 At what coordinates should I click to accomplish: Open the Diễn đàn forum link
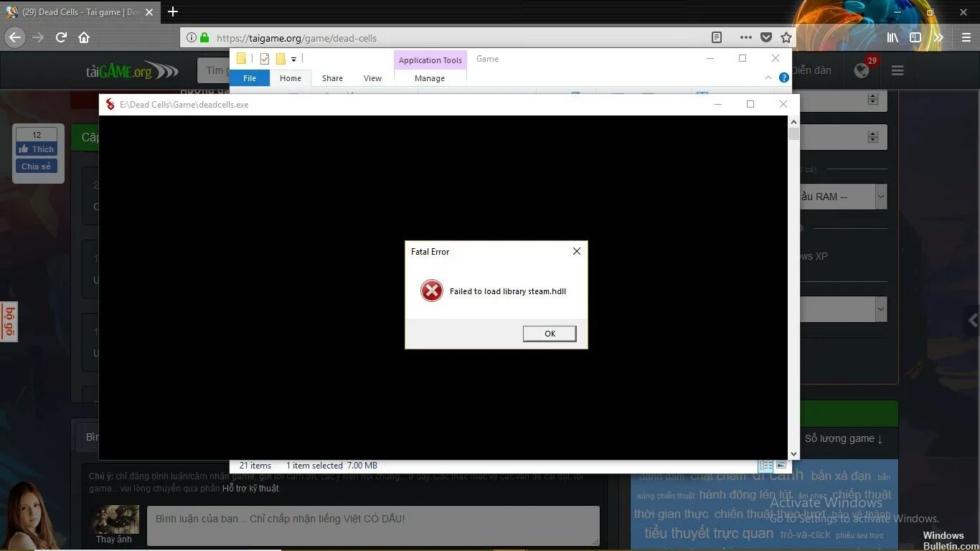pos(811,70)
